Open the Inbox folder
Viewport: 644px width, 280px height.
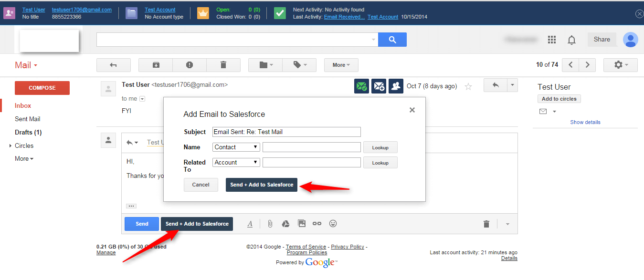coord(23,105)
